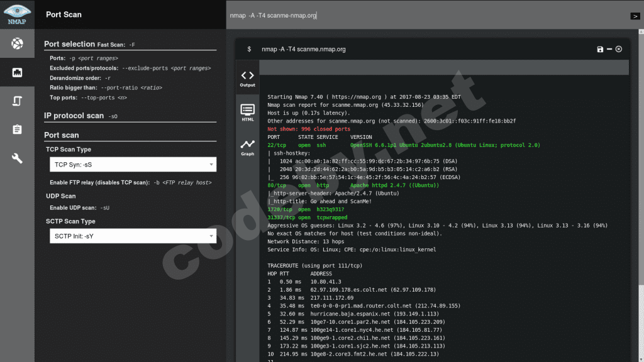Switch to Output view

[247, 79]
